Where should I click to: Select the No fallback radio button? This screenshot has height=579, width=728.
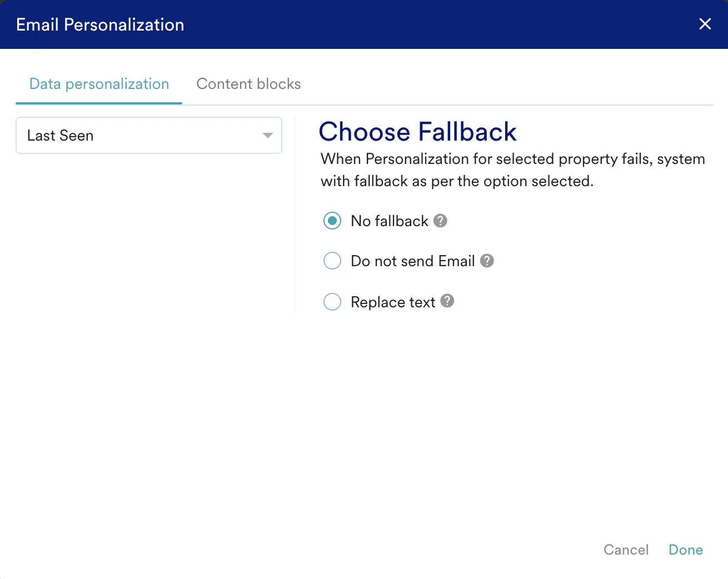332,221
